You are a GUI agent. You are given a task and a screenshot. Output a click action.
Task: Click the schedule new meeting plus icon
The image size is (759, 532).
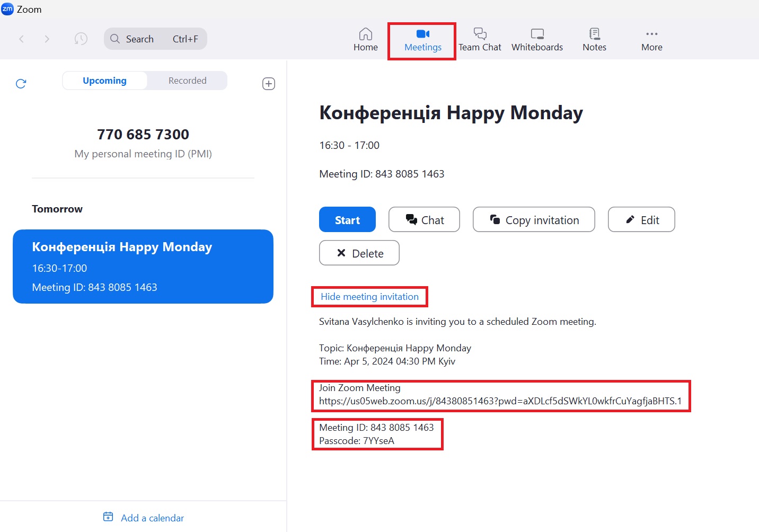pyautogui.click(x=269, y=84)
